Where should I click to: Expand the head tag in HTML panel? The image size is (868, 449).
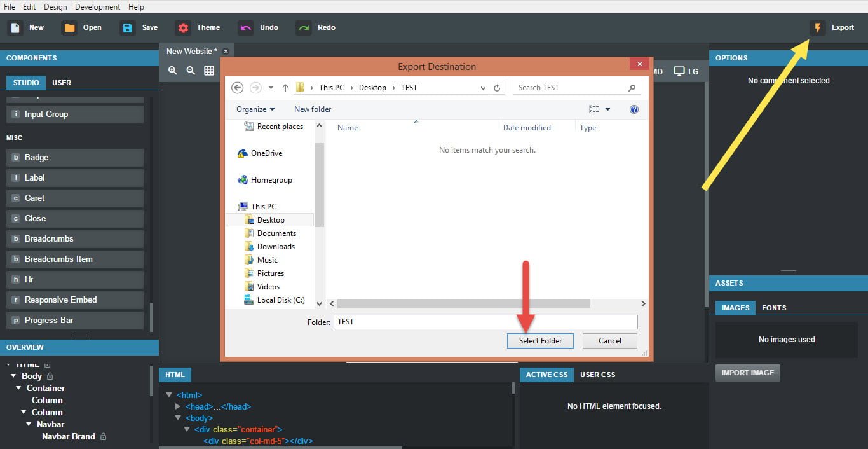[178, 406]
